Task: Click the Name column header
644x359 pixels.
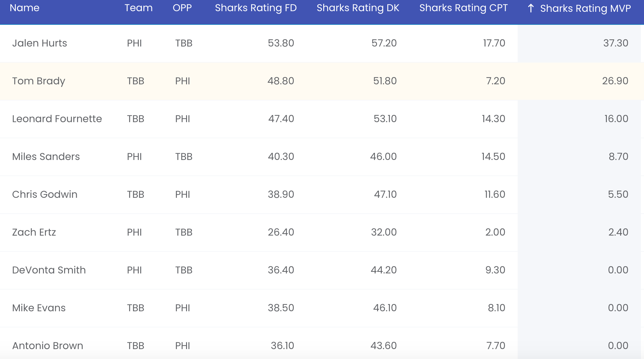Action: pos(24,8)
